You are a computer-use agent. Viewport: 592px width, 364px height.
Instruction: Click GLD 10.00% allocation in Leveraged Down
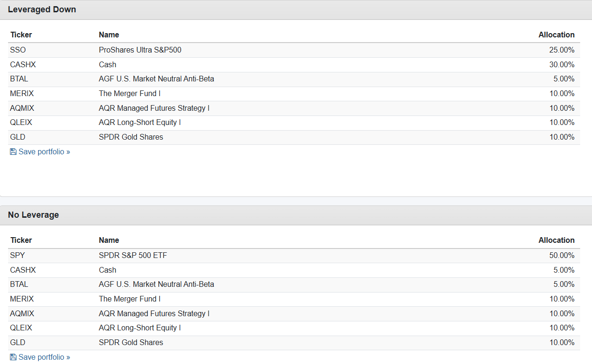[x=562, y=137]
